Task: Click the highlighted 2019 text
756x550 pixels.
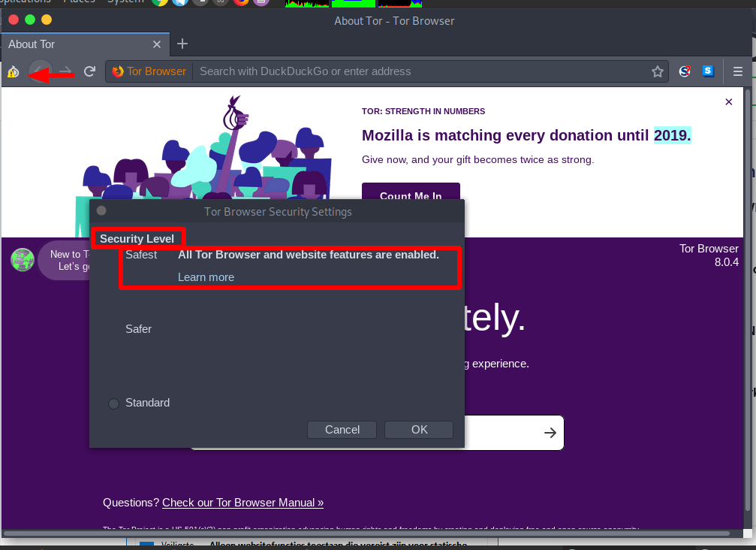Action: point(672,135)
